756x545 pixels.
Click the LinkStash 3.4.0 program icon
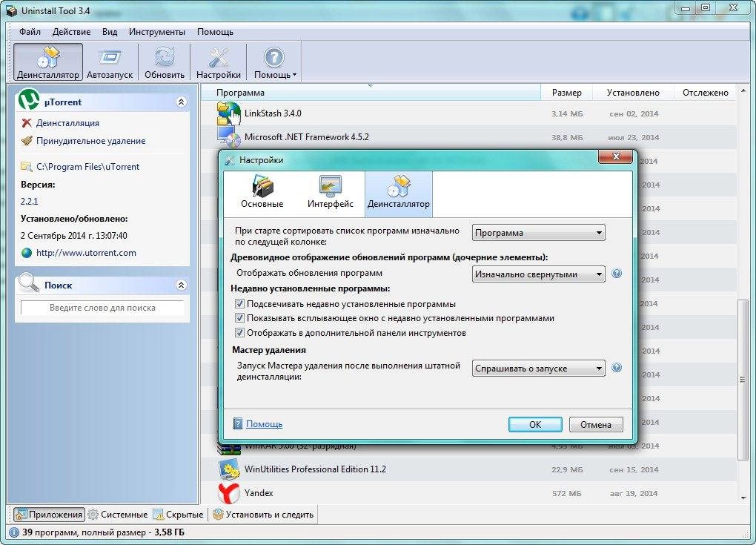click(228, 113)
